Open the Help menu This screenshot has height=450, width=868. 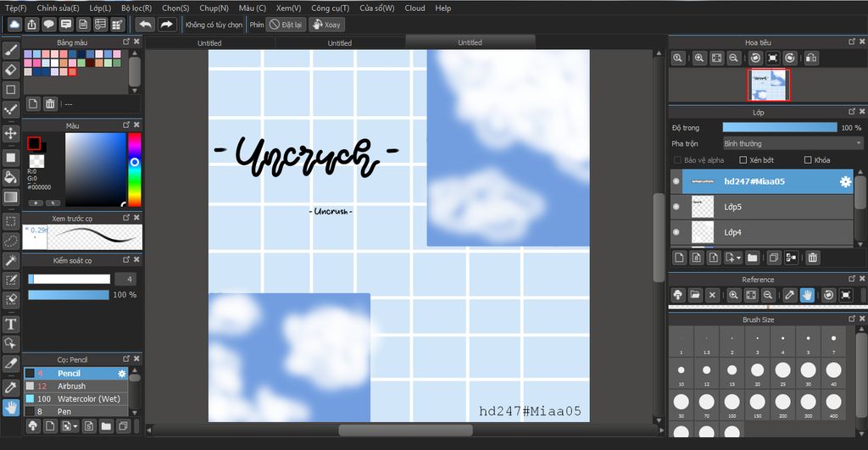coord(442,8)
